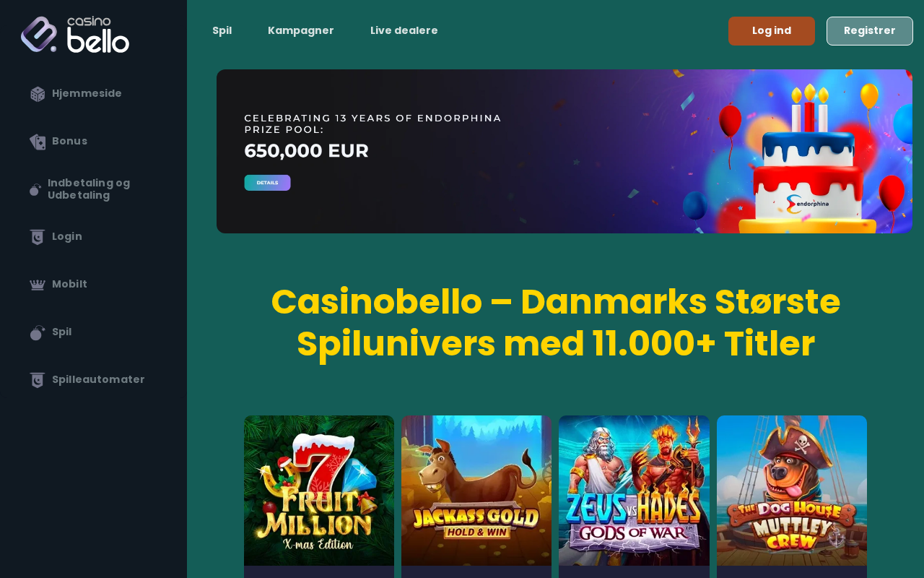The width and height of the screenshot is (924, 578).
Task: Open the Fruit Million X-mas Edition game
Action: coord(319,491)
